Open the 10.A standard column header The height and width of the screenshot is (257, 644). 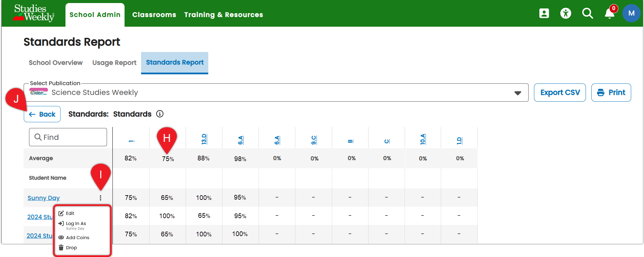423,139
